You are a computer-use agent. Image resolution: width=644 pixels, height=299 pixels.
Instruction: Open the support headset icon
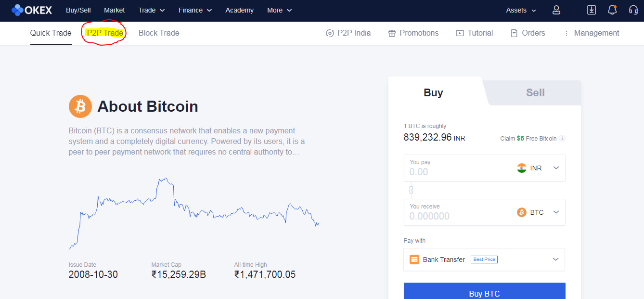click(x=633, y=10)
